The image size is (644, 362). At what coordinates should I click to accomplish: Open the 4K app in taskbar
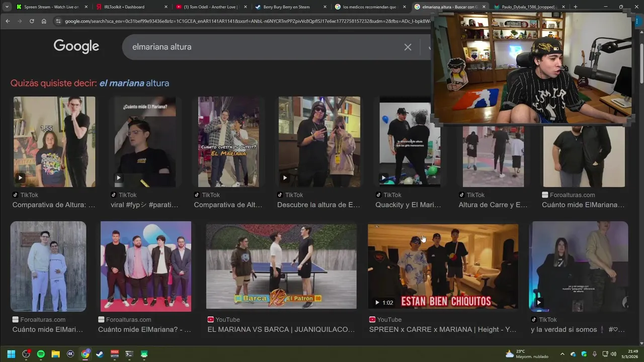(70, 354)
